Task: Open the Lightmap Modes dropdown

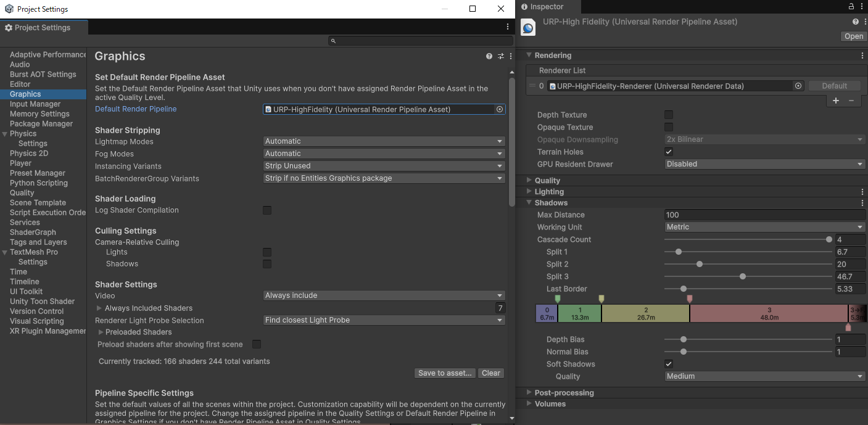Action: (384, 141)
